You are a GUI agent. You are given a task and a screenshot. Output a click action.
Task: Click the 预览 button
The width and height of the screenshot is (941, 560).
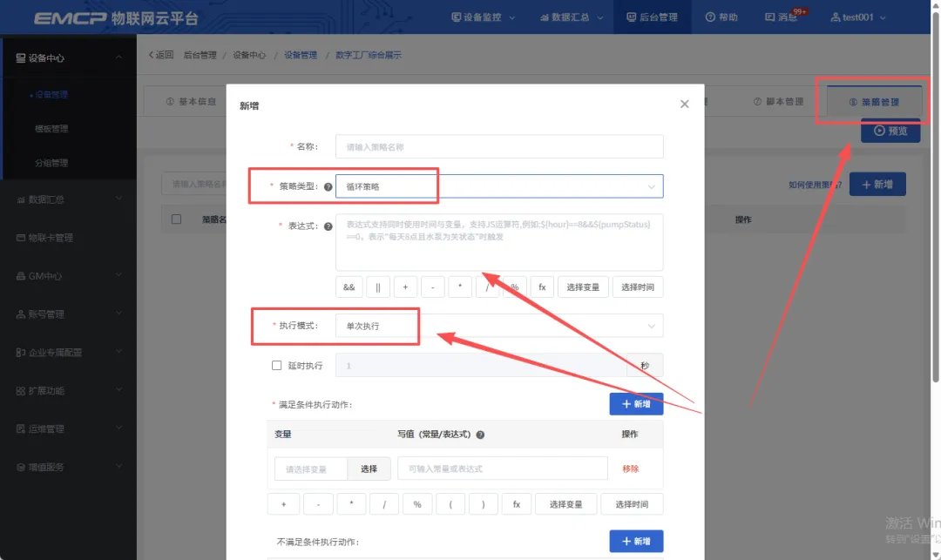(x=890, y=131)
